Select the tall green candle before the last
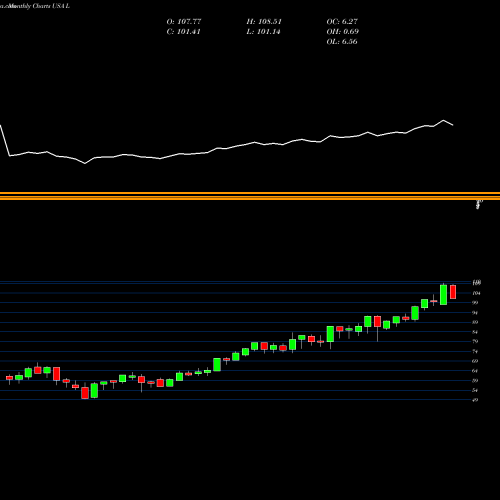This screenshot has width=500, height=500. click(x=443, y=295)
